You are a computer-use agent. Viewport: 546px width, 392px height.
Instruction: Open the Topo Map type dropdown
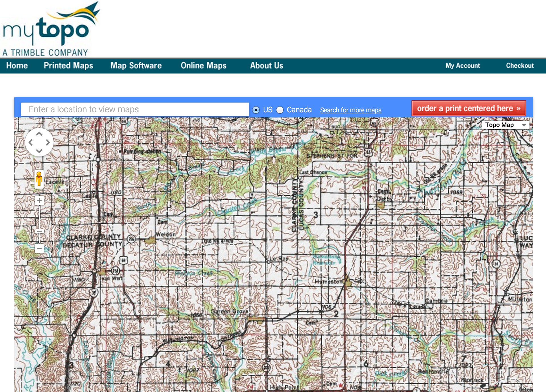pos(505,125)
